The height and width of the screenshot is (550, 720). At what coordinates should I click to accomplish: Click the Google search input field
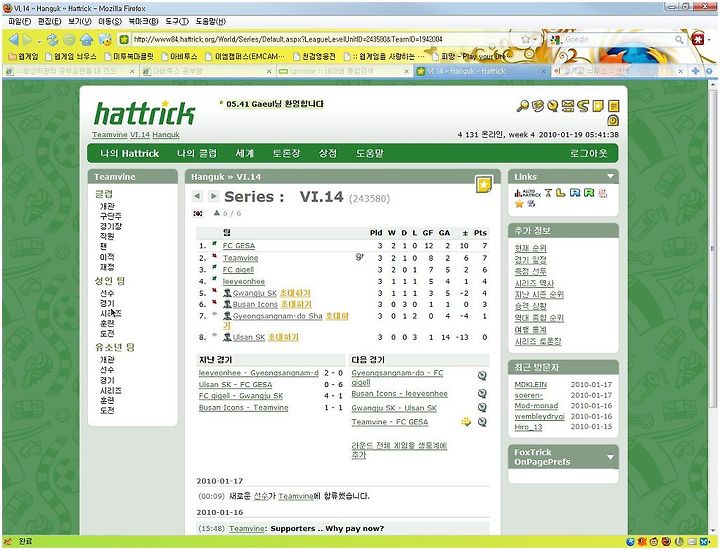click(x=618, y=39)
